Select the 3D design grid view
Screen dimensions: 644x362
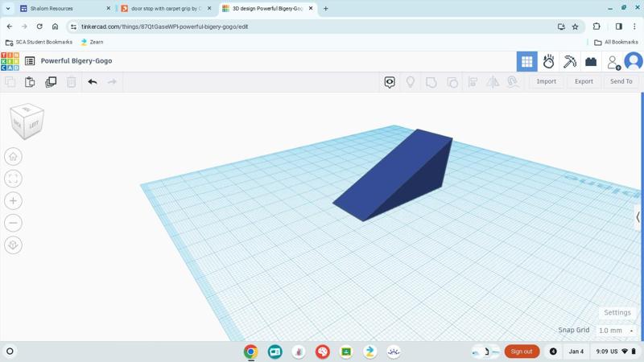coord(527,61)
